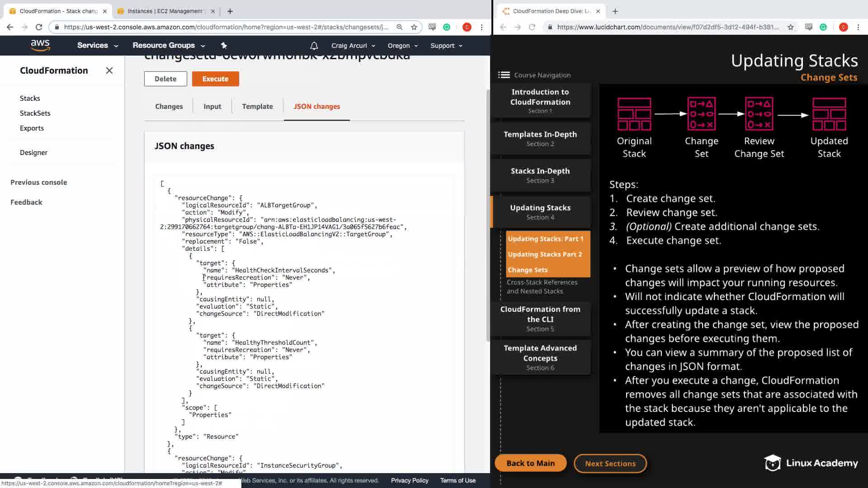Screen dimensions: 868x488
Task: Expand the Services dropdown menu
Action: point(97,45)
